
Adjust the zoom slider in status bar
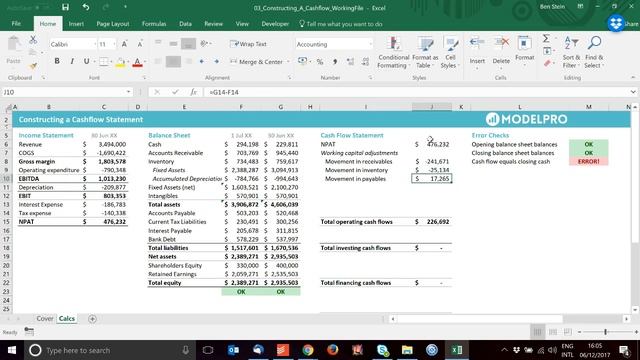point(606,332)
